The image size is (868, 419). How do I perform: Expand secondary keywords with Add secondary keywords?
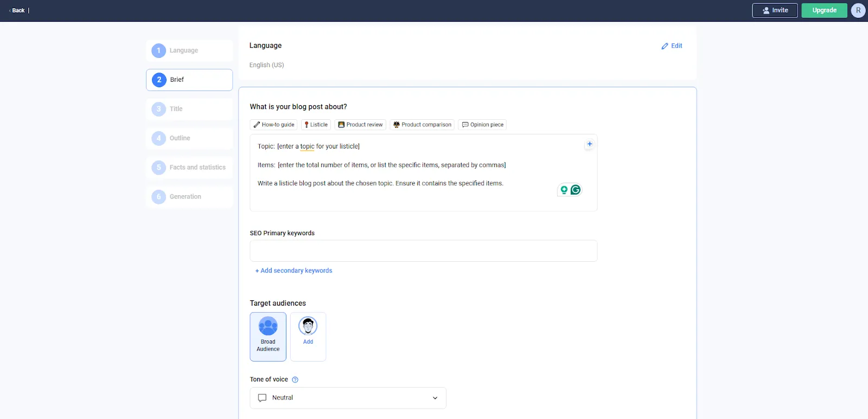293,270
